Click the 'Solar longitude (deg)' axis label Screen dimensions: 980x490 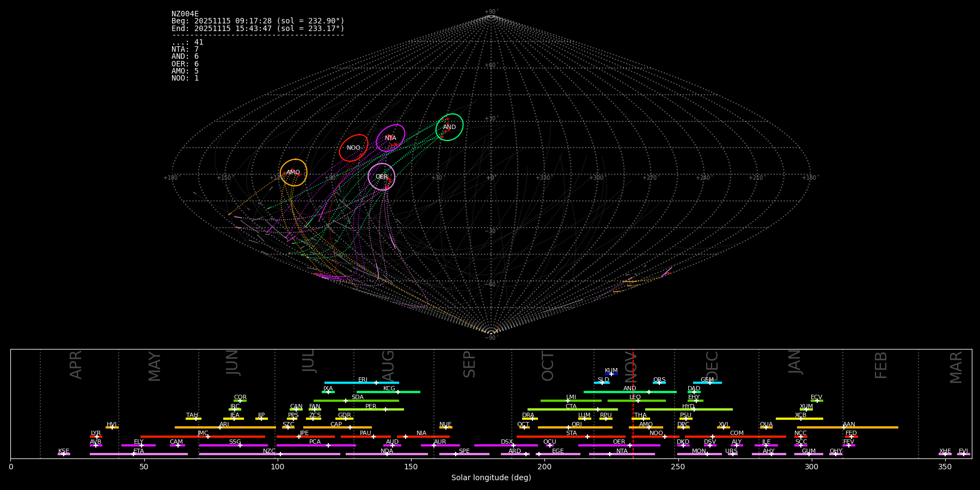click(491, 478)
